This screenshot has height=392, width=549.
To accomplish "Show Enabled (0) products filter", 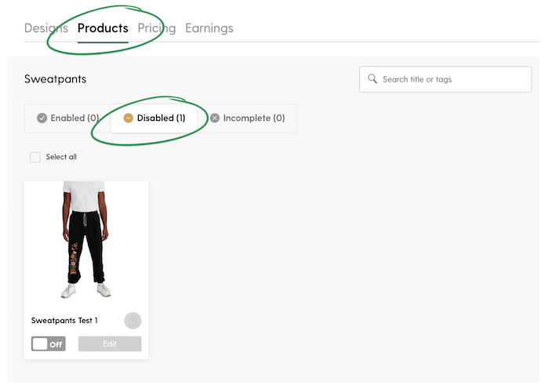I will pos(67,118).
